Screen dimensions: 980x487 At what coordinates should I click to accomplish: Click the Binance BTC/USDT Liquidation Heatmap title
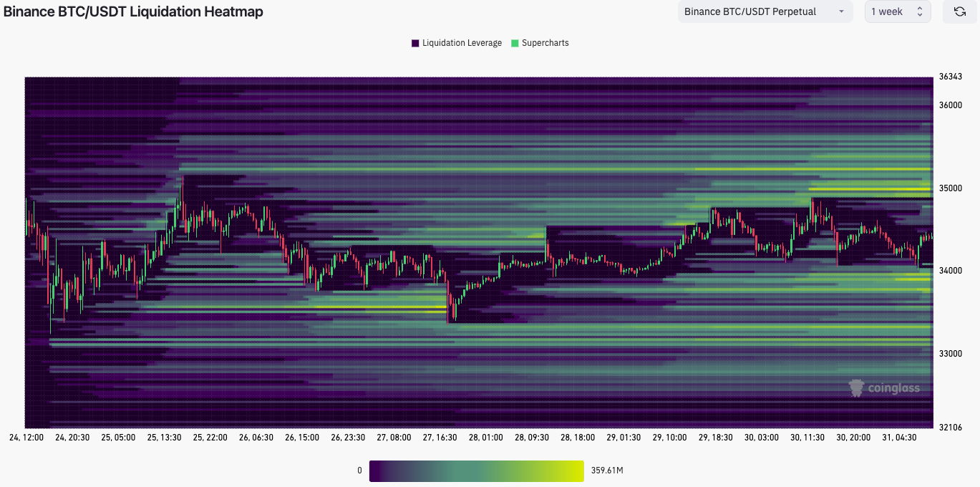(133, 11)
